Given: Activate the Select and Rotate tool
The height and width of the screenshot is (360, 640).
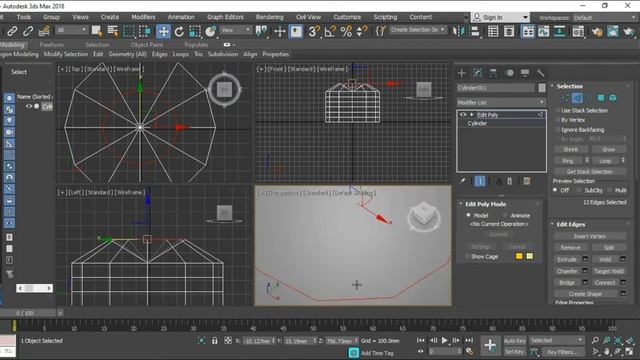Looking at the screenshot, I should coord(179,31).
